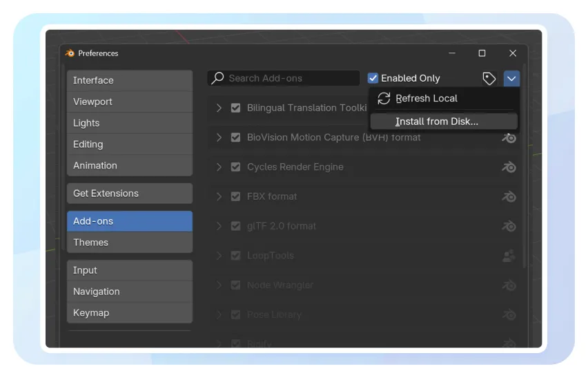This screenshot has height=378, width=588.
Task: Select Refresh Local from the menu
Action: [426, 98]
